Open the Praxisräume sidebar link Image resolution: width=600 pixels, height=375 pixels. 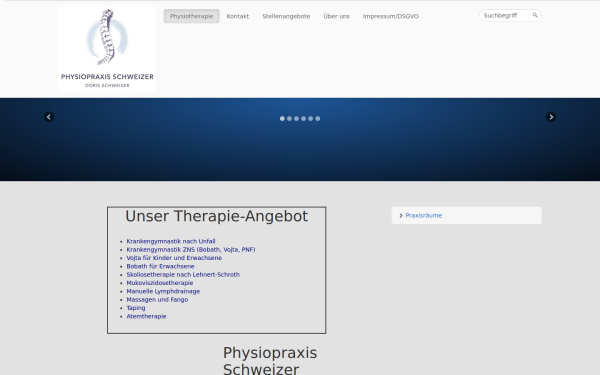424,215
